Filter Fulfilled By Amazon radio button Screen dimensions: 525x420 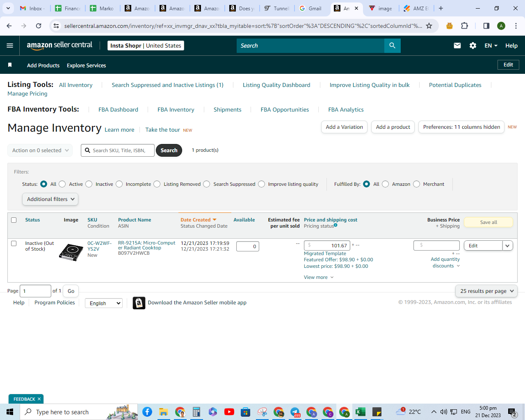[x=386, y=184]
